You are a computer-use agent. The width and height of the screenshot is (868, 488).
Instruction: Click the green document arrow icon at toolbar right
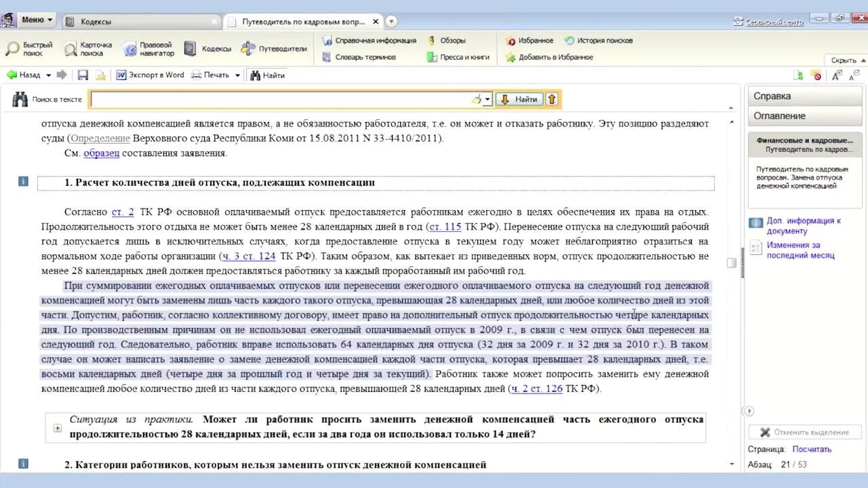click(799, 75)
